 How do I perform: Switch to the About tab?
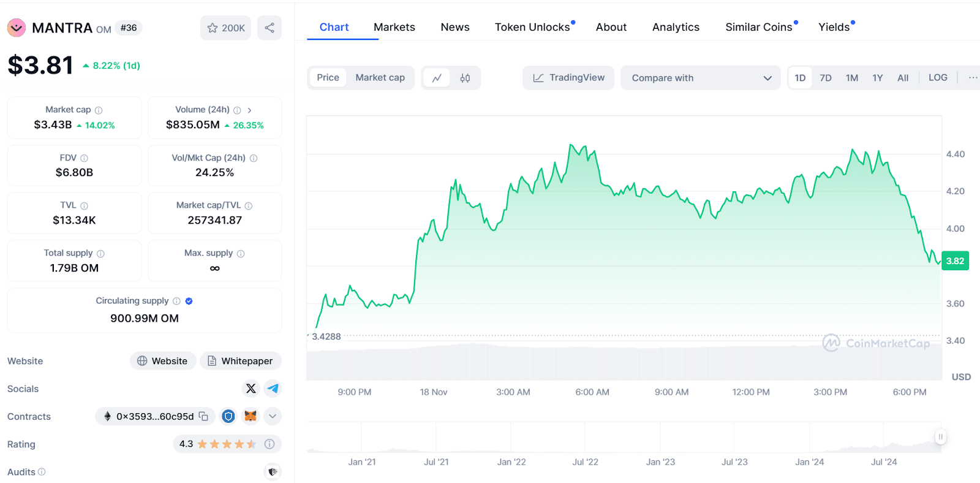pos(611,27)
